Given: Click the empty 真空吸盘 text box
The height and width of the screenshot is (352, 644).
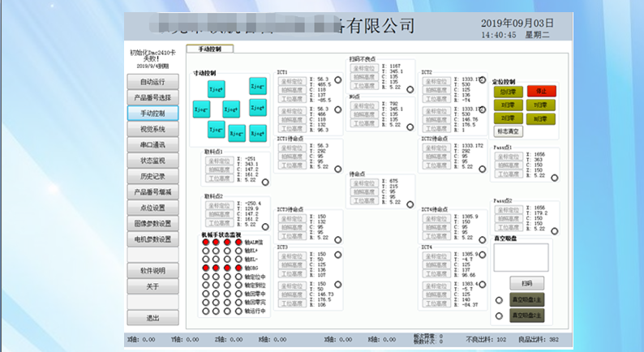Looking at the screenshot, I should pos(521,258).
